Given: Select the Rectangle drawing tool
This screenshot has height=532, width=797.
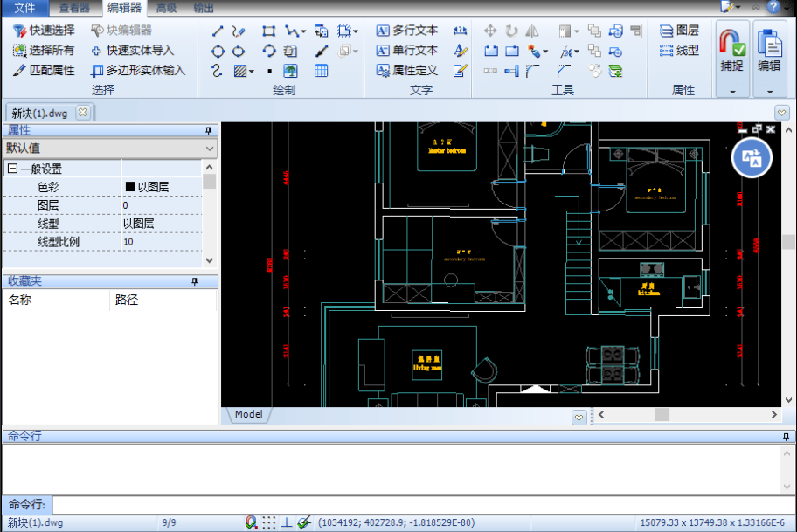Looking at the screenshot, I should pos(269,31).
